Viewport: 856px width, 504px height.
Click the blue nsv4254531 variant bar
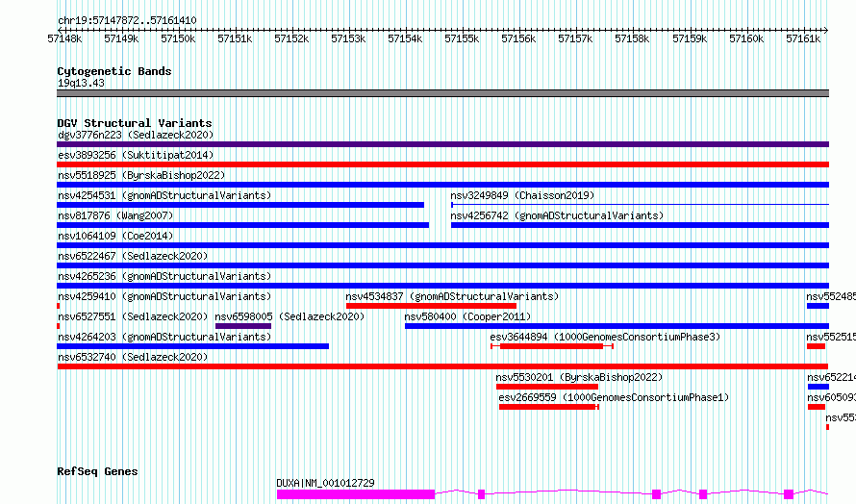tap(240, 205)
